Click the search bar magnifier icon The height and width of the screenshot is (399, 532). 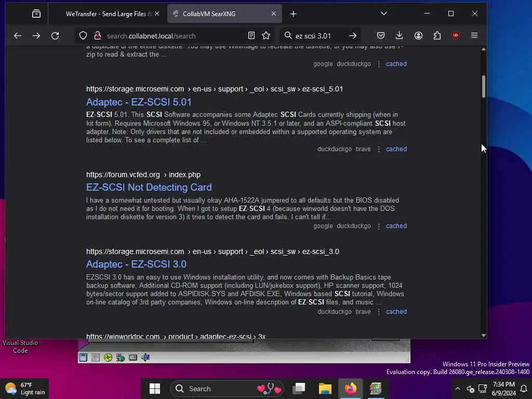(288, 36)
